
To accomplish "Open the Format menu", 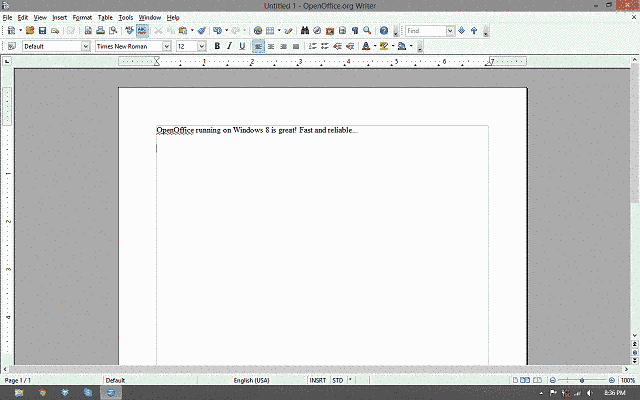I will tap(82, 18).
